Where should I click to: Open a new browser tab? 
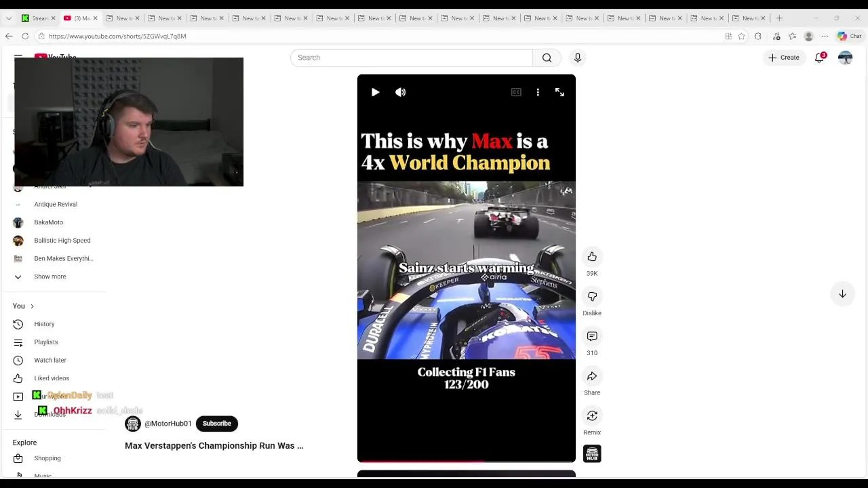point(779,18)
